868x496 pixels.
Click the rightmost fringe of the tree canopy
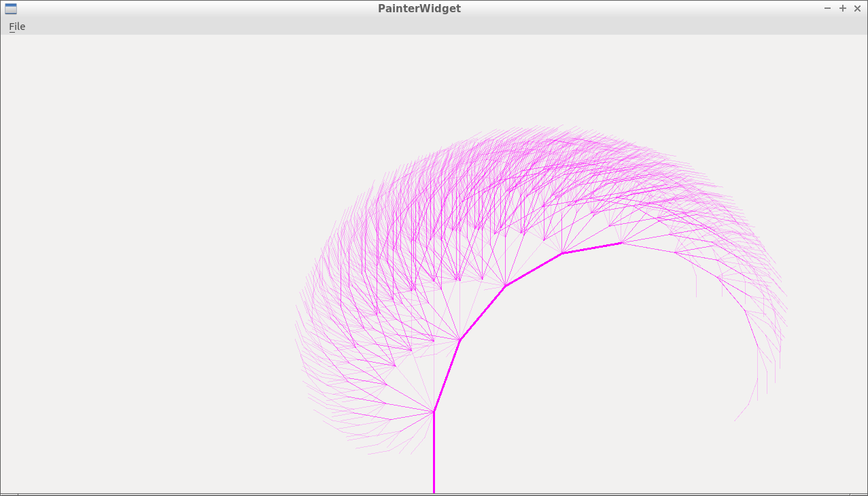[786, 306]
